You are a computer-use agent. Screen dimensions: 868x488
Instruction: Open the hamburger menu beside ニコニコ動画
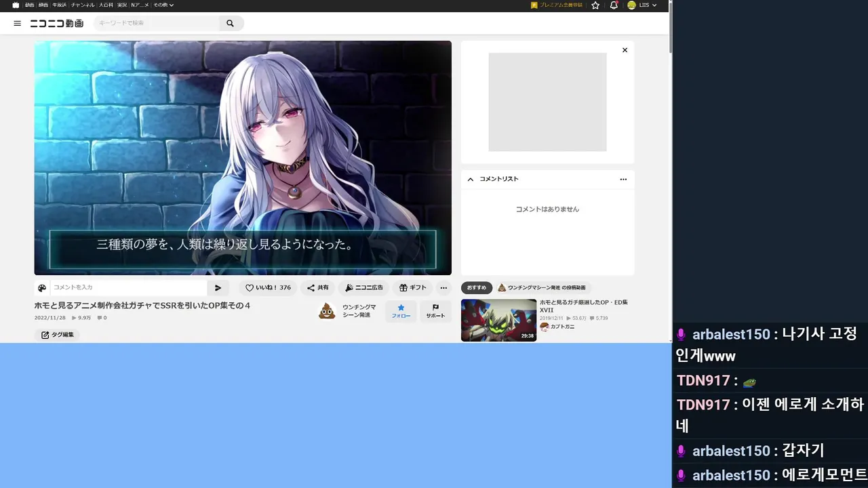click(x=18, y=23)
